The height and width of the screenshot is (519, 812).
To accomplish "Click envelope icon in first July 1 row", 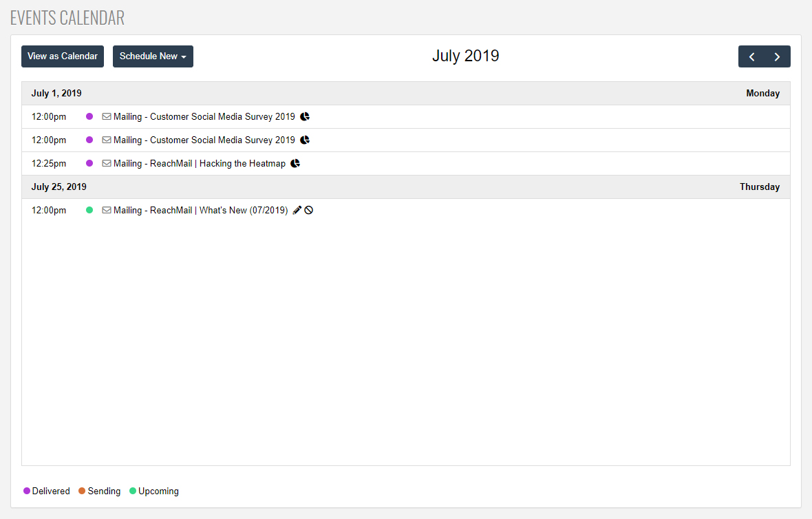I will coord(107,117).
